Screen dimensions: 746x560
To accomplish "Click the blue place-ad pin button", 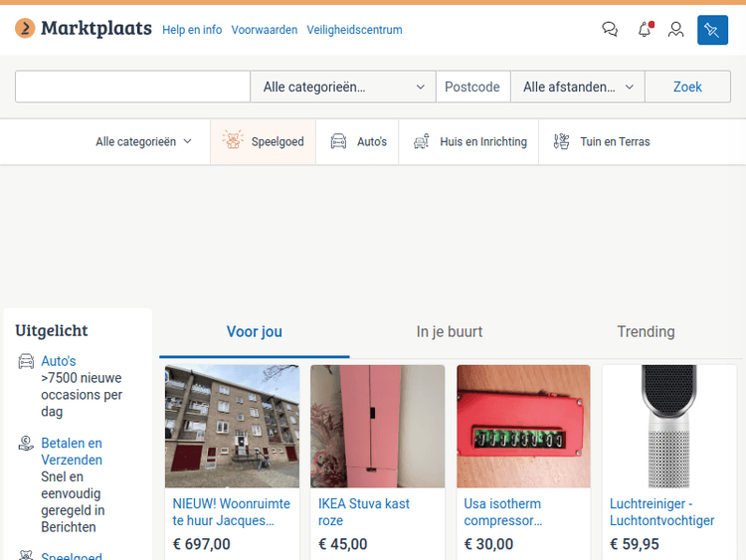I will pyautogui.click(x=713, y=30).
